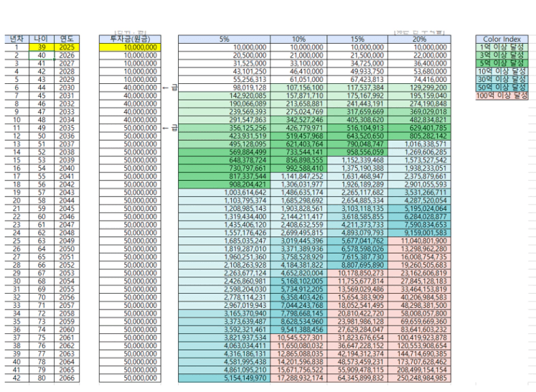This screenshot has width=536, height=392.
Task: Click the 50억 이상 달성 legend swatch
Action: coord(502,88)
